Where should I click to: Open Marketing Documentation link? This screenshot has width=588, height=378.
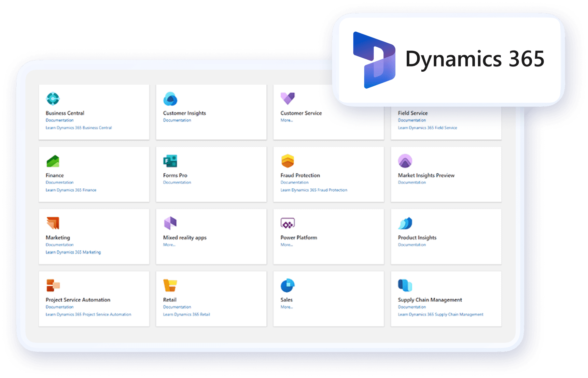[x=60, y=245]
